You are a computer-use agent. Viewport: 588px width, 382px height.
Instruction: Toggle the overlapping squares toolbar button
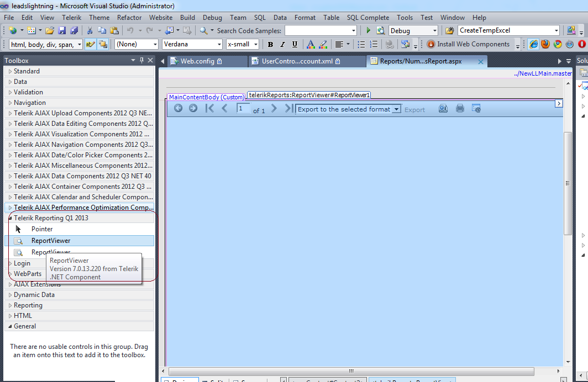(103, 45)
